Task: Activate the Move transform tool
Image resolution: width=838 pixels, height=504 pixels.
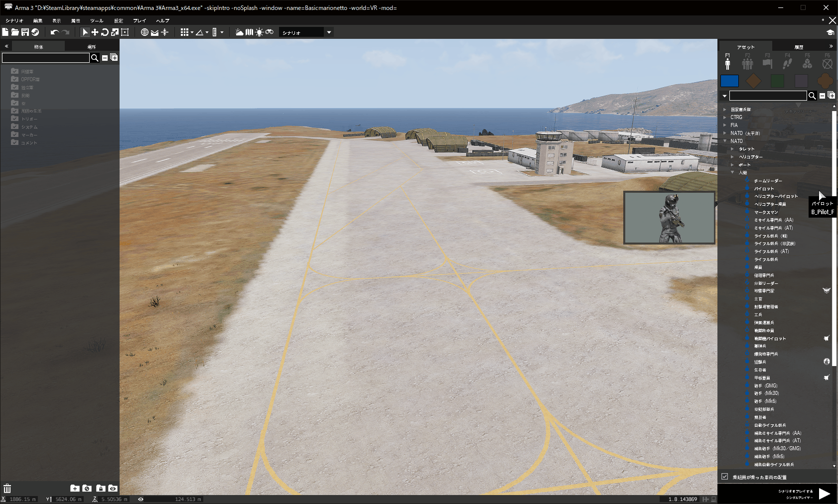Action: [x=95, y=32]
